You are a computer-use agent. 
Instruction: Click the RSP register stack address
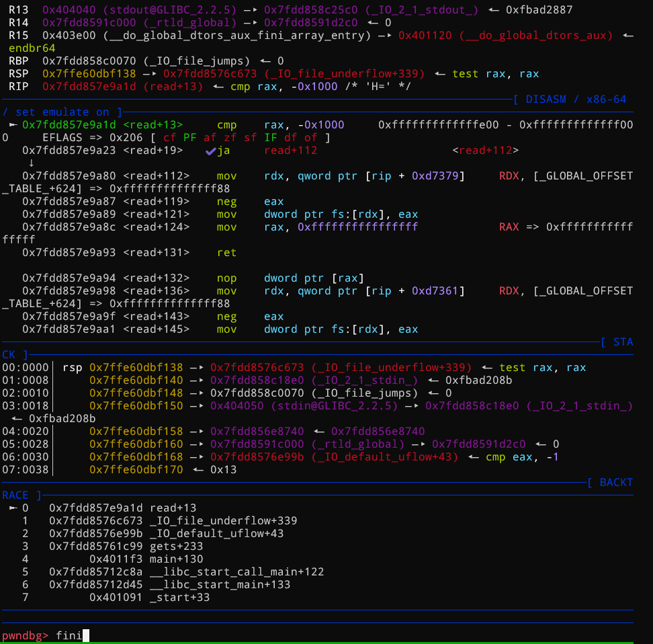[x=89, y=74]
